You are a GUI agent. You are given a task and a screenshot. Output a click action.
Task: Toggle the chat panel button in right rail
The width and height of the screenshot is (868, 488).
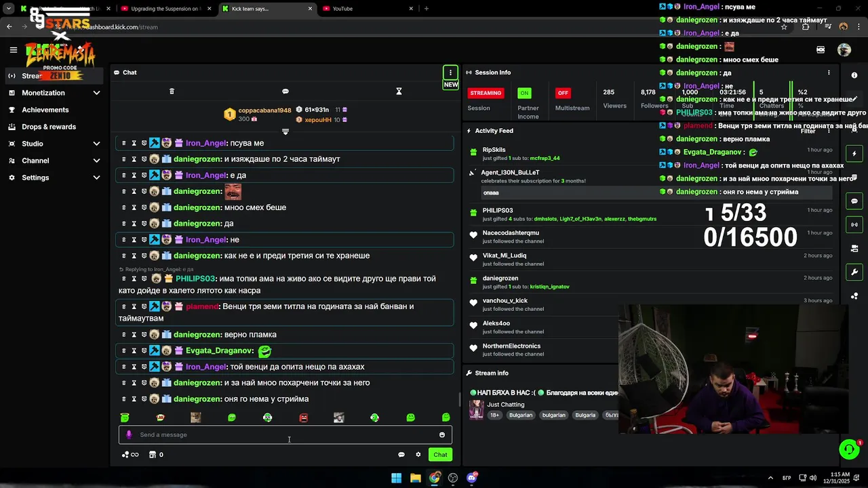click(854, 201)
